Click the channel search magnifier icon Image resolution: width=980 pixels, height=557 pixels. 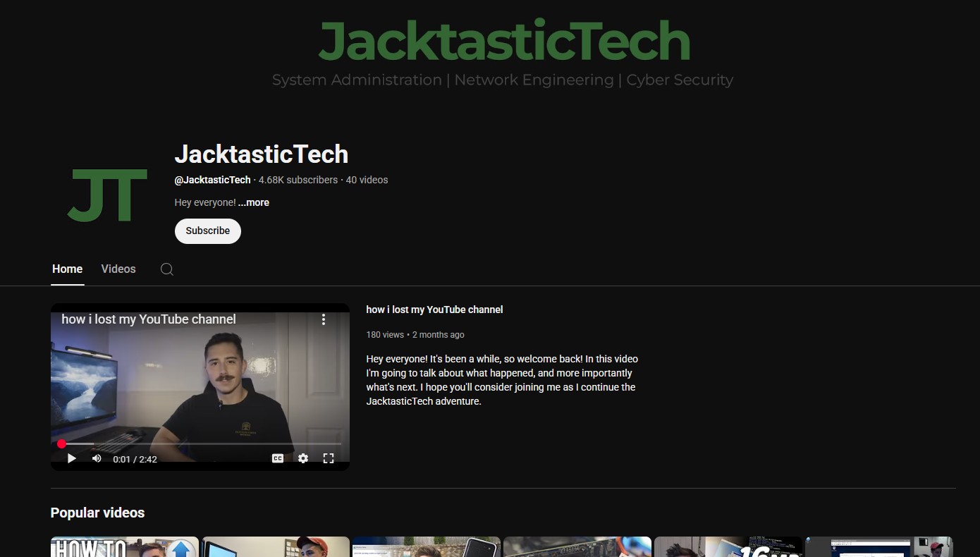pyautogui.click(x=166, y=269)
